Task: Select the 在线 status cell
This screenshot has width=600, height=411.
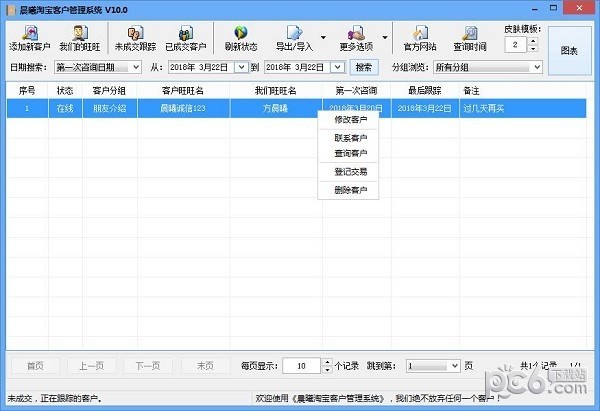Action: pos(65,108)
